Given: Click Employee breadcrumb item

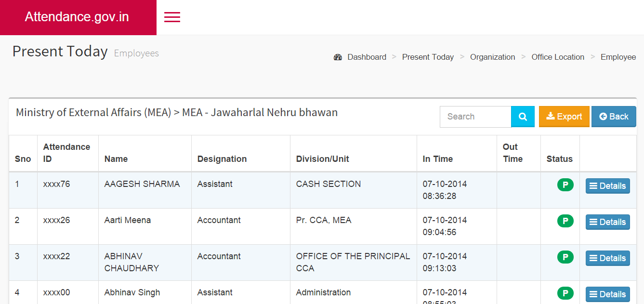Looking at the screenshot, I should (x=618, y=57).
